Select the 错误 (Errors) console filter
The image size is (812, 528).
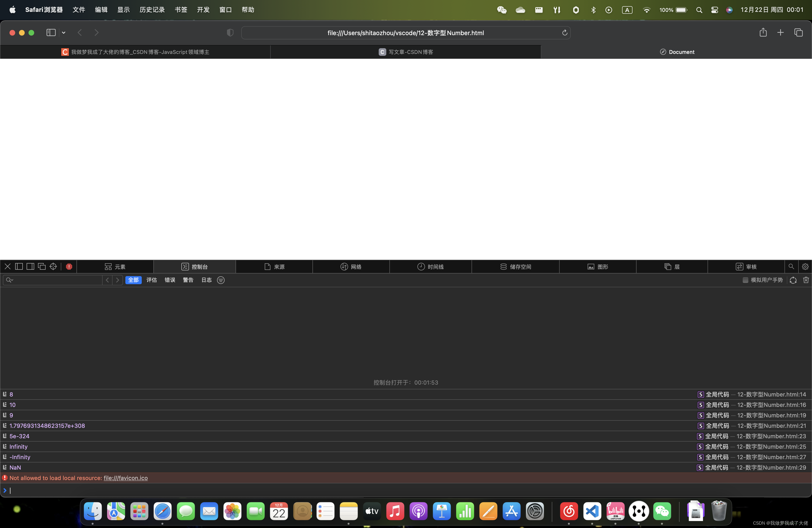tap(170, 280)
